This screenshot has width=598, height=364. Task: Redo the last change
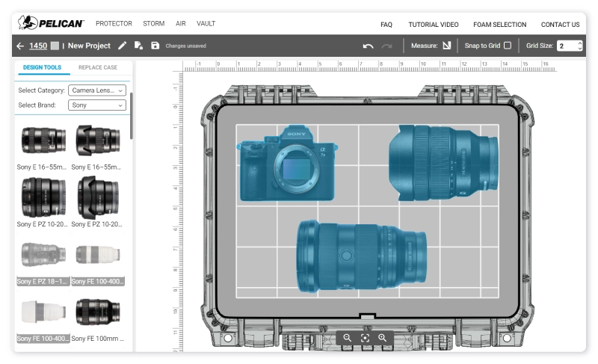point(387,46)
